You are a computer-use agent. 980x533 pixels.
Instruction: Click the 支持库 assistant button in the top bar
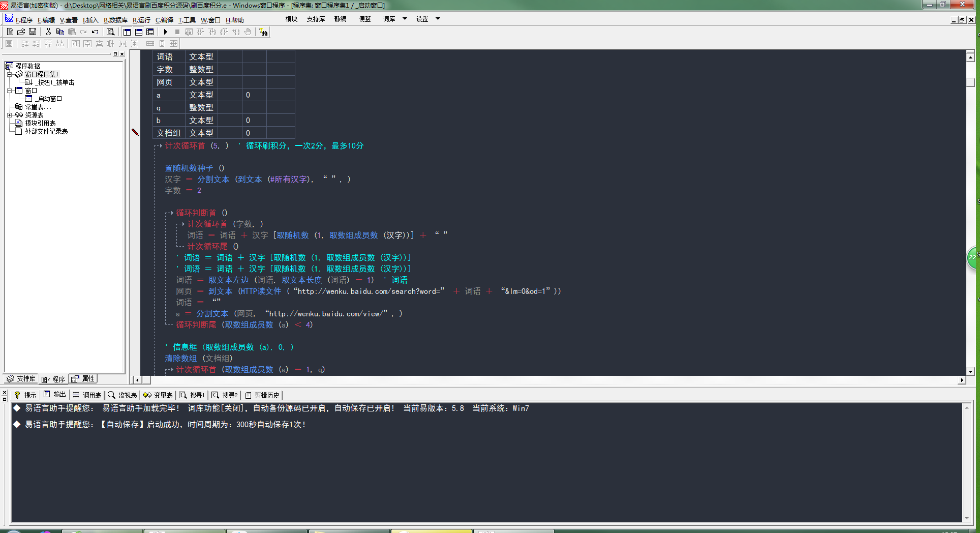[x=316, y=19]
